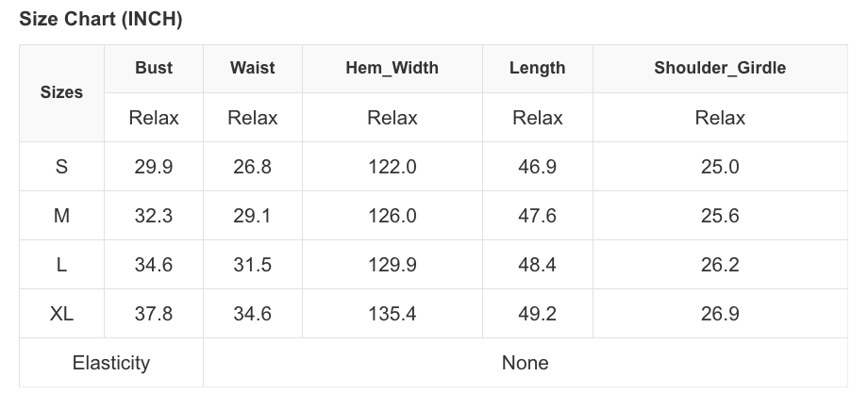Click the Size Chart (INCH) heading

101,20
